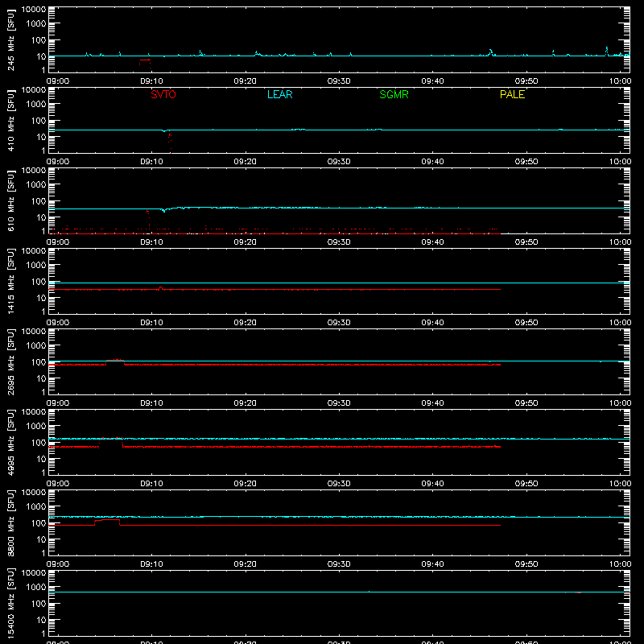The height and width of the screenshot is (644, 644).
Task: Click 09:10 time label below 2695 MHz plot
Action: tap(151, 403)
